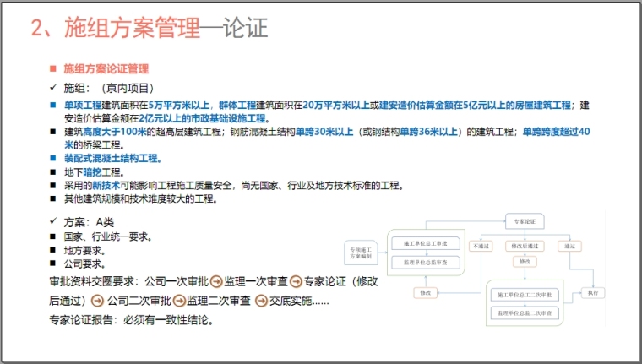
Task: Click the arrow icon after 公司一次审批
Action: [x=215, y=280]
